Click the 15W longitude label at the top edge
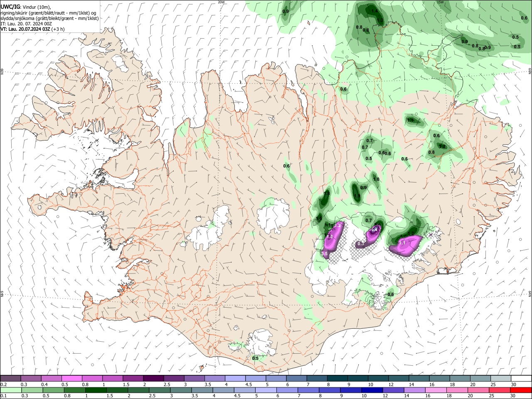 [440, 2]
